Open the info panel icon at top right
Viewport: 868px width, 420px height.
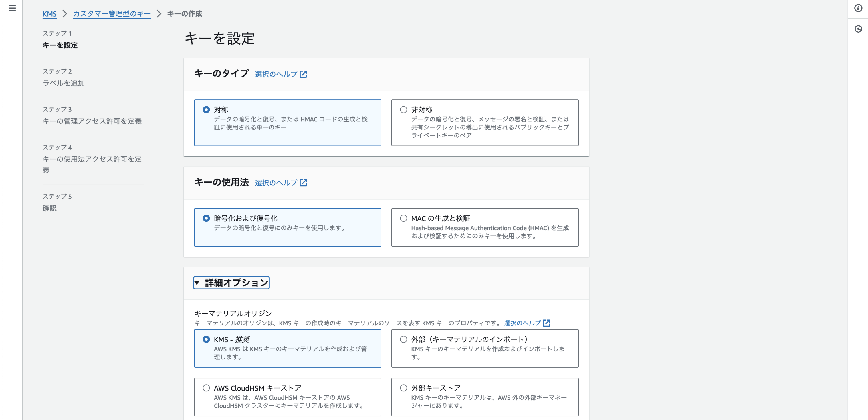(x=858, y=8)
